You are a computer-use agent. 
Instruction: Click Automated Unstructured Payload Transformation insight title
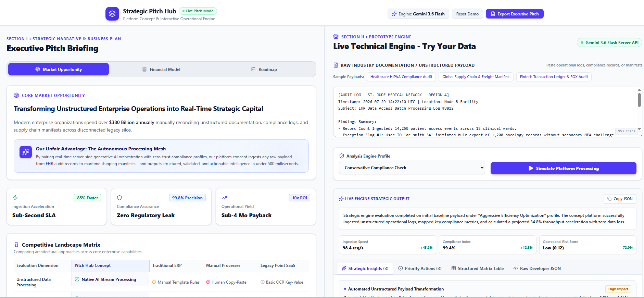point(396,289)
